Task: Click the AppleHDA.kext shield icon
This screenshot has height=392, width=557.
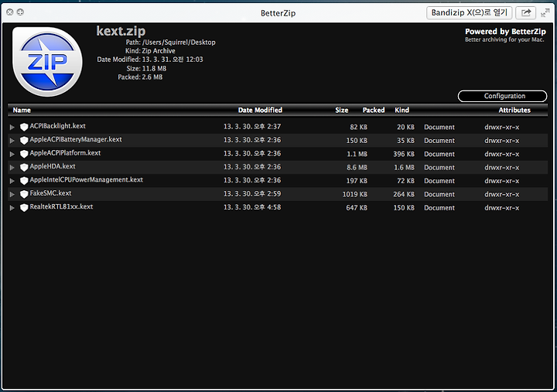Action: pos(24,167)
